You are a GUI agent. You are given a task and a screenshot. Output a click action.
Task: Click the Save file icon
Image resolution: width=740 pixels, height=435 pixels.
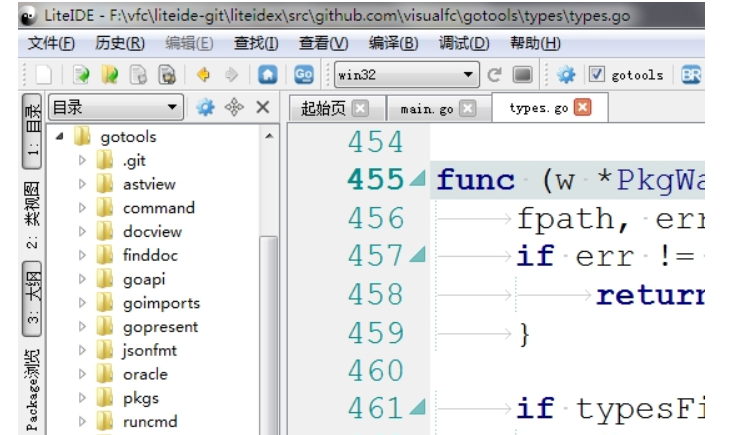[x=138, y=75]
